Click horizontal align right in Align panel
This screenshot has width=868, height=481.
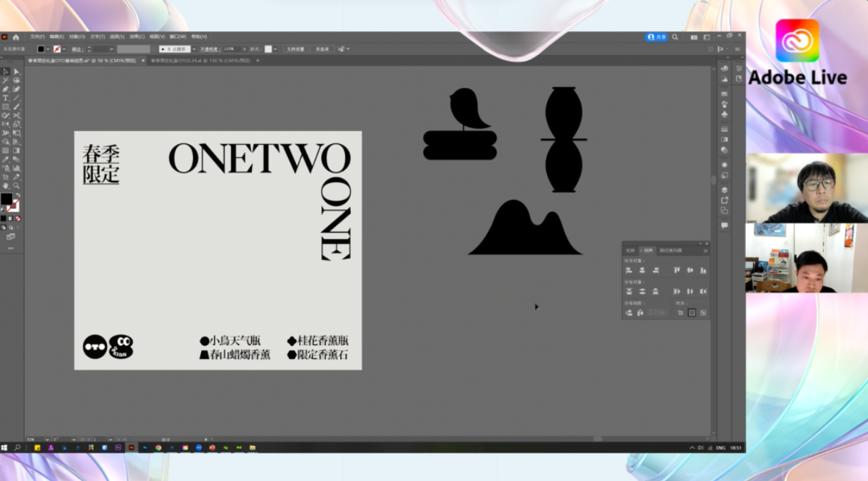click(x=655, y=270)
